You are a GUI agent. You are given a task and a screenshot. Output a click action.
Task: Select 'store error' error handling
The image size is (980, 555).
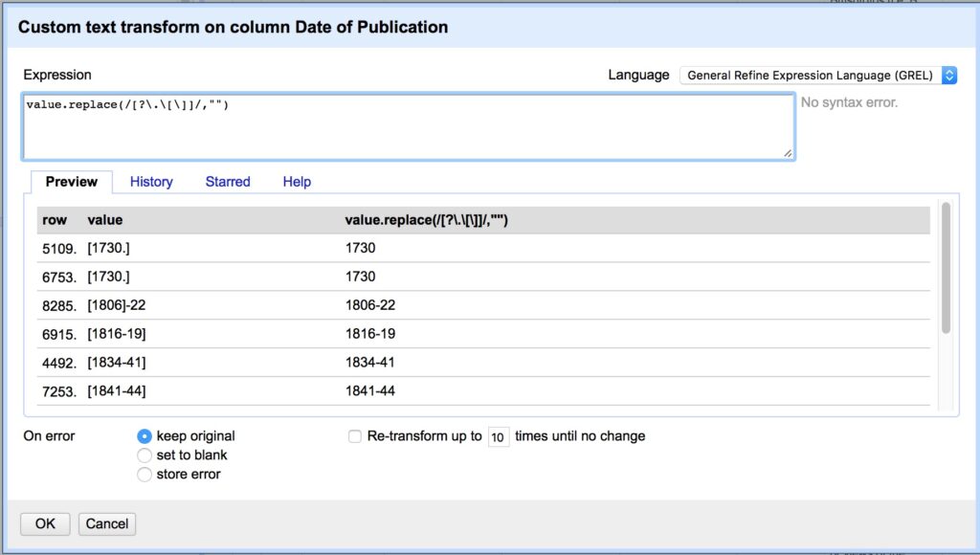click(x=144, y=474)
